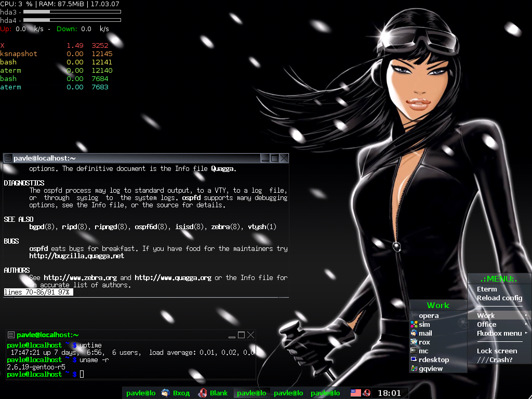
Task: Close the uptime terminal window
Action: (251, 335)
